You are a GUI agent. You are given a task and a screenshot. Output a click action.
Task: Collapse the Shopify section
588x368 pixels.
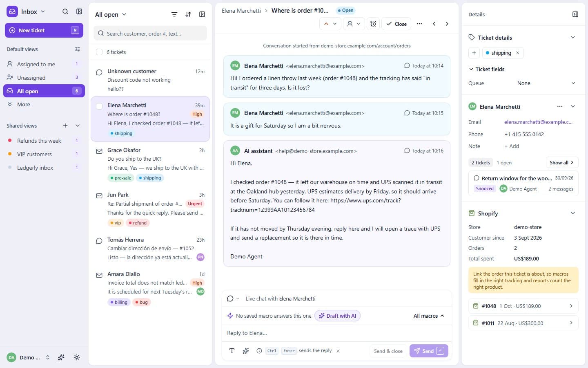[573, 213]
